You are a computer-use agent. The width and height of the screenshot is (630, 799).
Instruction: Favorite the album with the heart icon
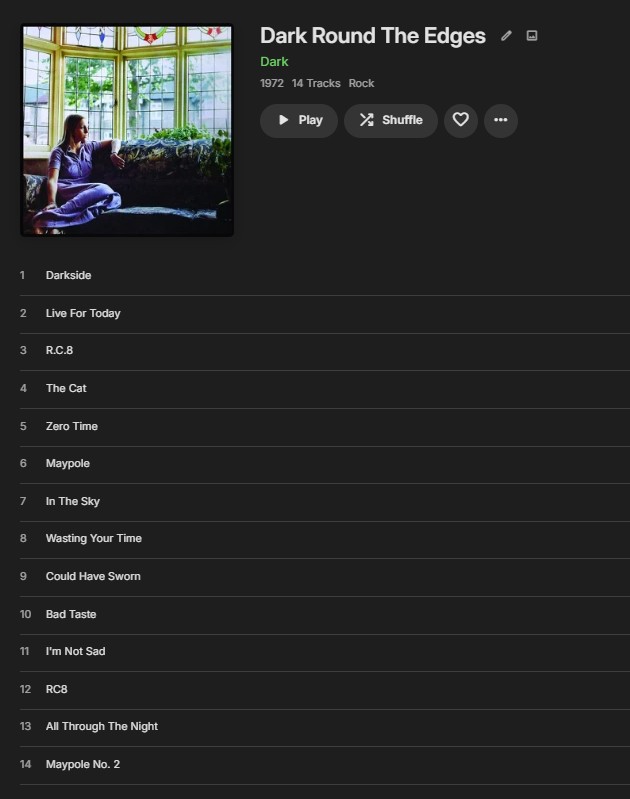(461, 120)
